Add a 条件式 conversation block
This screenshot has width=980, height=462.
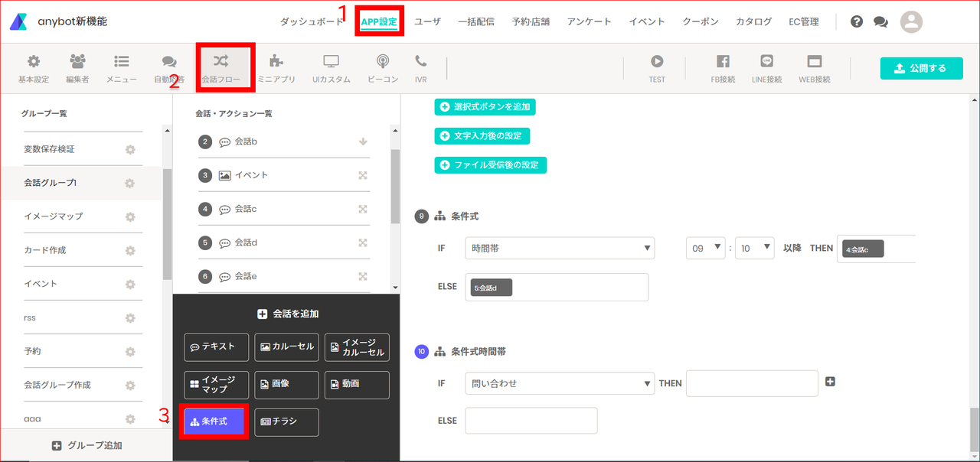pyautogui.click(x=214, y=421)
